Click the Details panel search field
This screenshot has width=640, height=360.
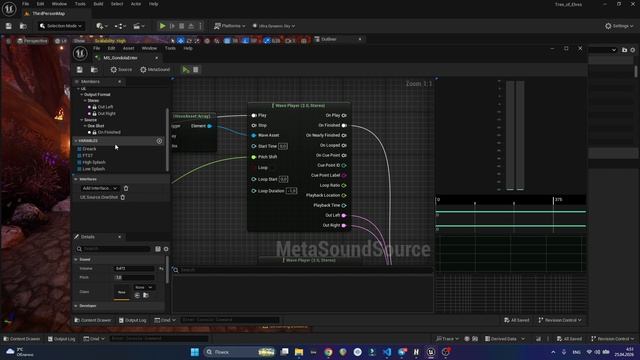pos(113,249)
